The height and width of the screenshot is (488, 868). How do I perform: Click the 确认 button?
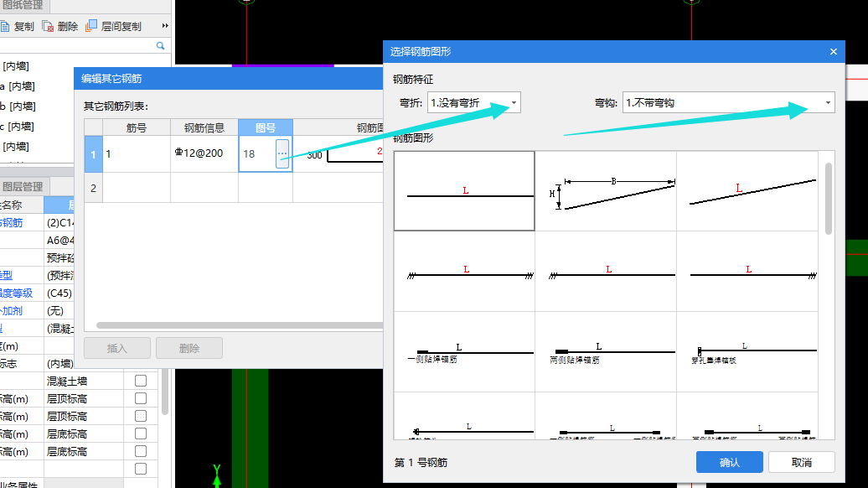[x=729, y=462]
